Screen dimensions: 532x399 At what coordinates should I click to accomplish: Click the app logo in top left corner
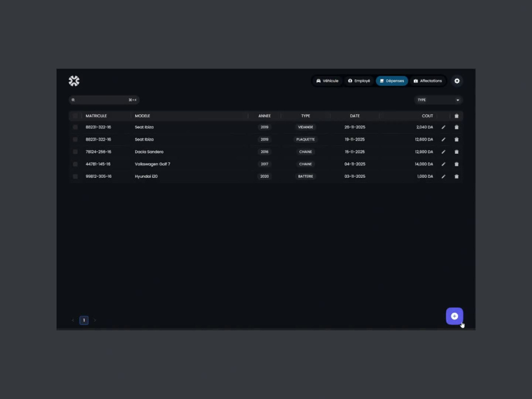click(x=74, y=80)
